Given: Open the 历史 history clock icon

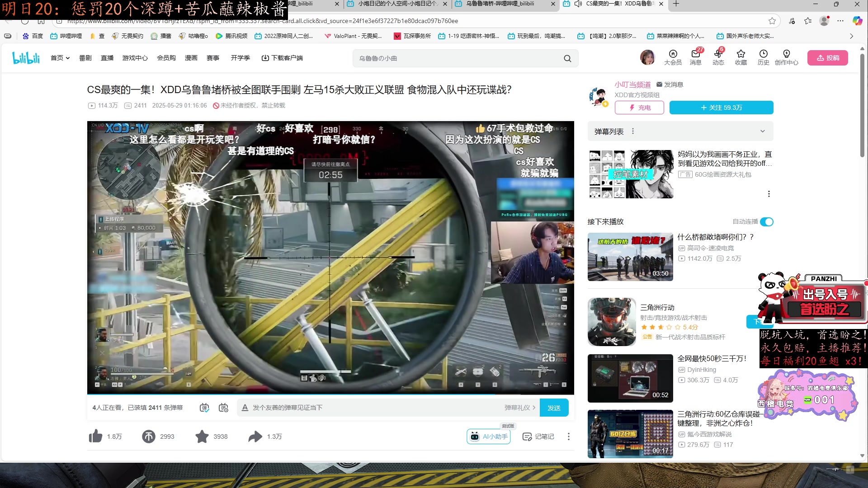Looking at the screenshot, I should click(x=763, y=57).
